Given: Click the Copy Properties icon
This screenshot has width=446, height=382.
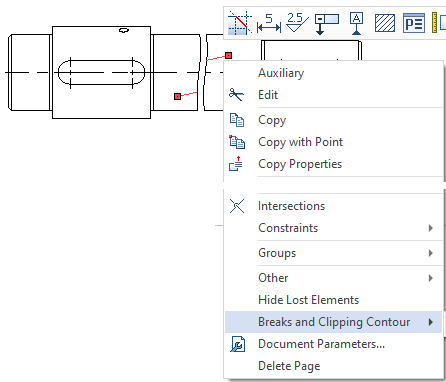Looking at the screenshot, I should [236, 164].
